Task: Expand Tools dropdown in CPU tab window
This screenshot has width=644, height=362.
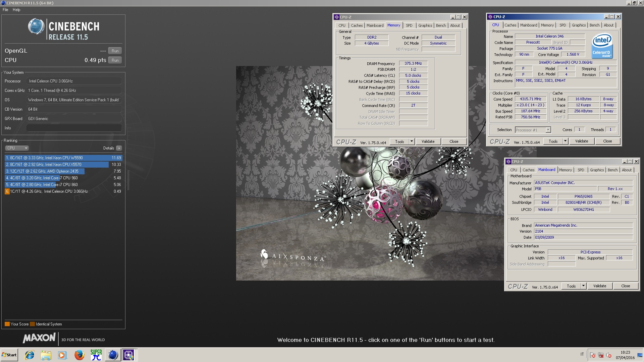Action: (565, 141)
